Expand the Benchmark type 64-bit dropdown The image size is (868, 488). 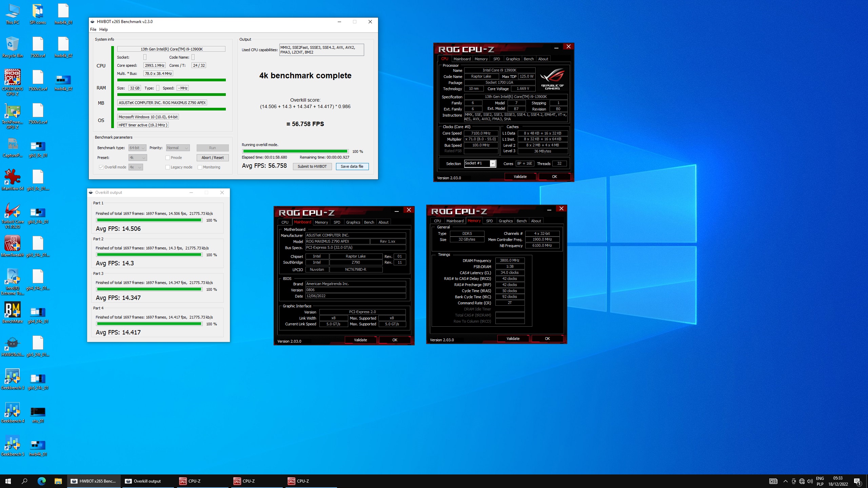(137, 148)
